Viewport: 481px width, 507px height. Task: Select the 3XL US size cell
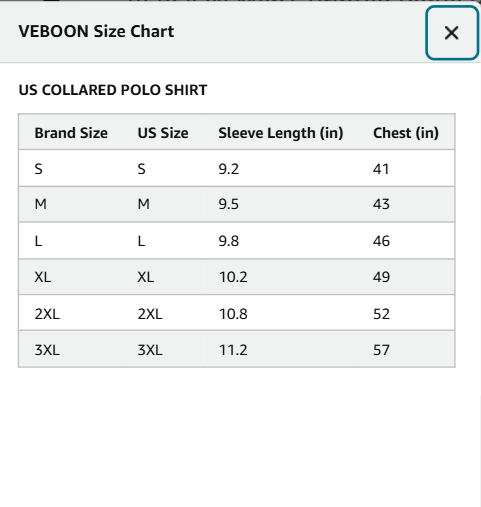pos(150,350)
